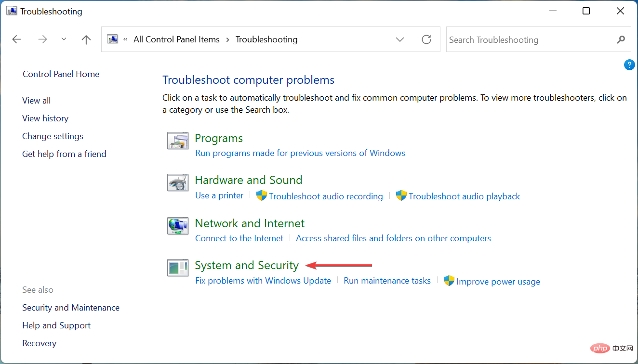Viewport: 638px width, 364px height.
Task: Click View all in the sidebar
Action: (36, 101)
